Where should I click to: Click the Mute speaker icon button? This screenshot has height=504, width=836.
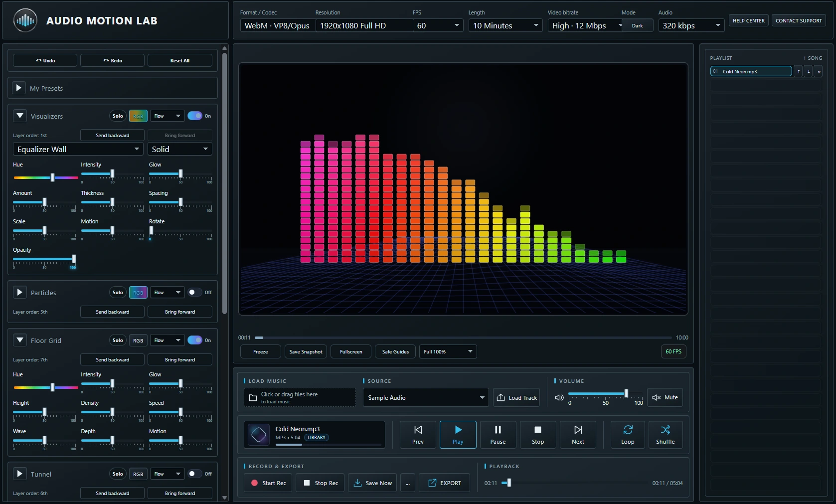point(665,397)
